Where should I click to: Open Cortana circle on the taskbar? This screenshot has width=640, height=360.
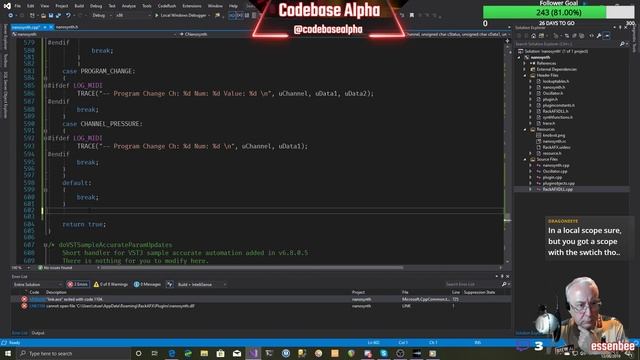click(138, 353)
